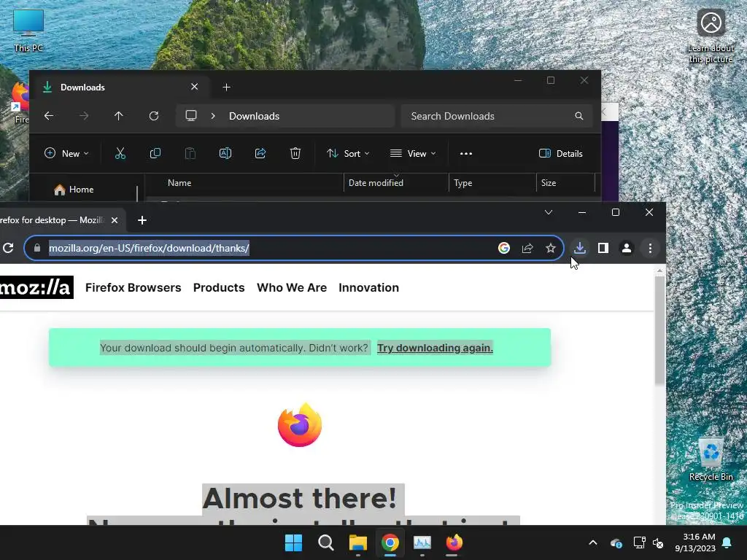Viewport: 747px width, 560px height.
Task: Toggle the Details pane in File Explorer
Action: (x=561, y=153)
